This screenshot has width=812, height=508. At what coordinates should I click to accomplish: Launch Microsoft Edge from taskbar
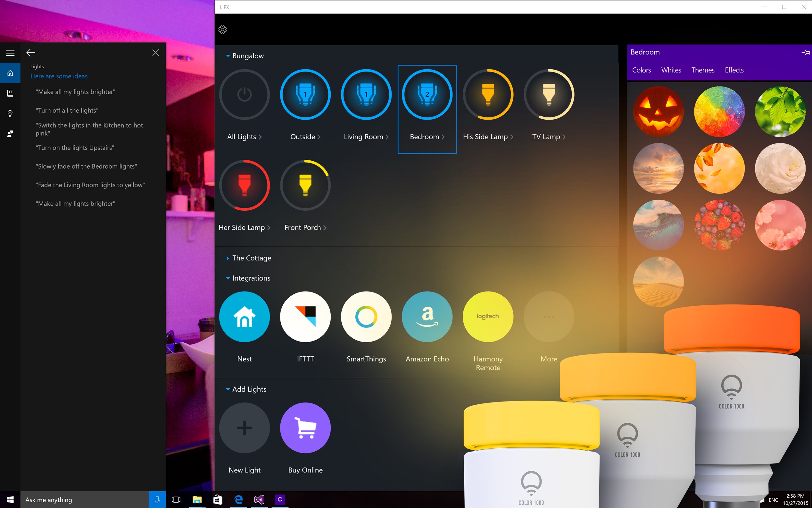pos(238,500)
